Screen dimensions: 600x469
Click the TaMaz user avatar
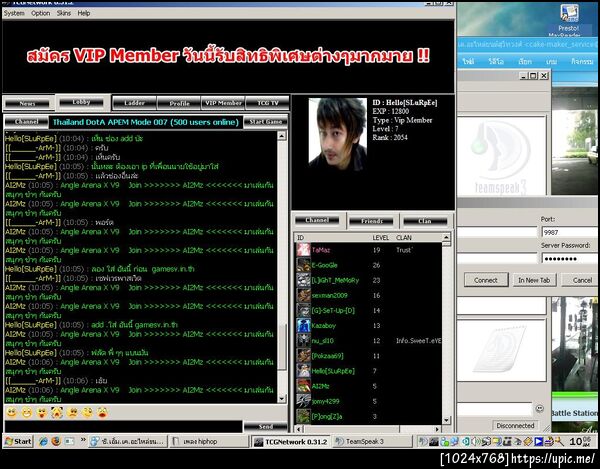(303, 250)
